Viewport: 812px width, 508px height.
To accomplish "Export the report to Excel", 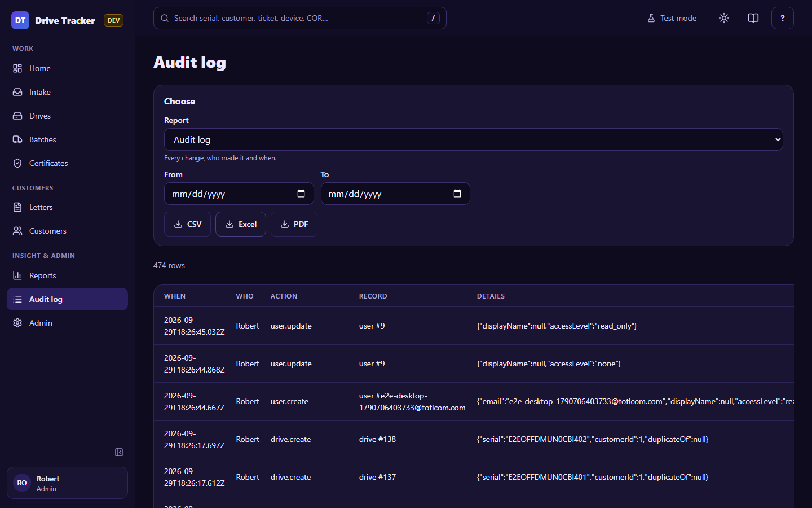I will (241, 224).
